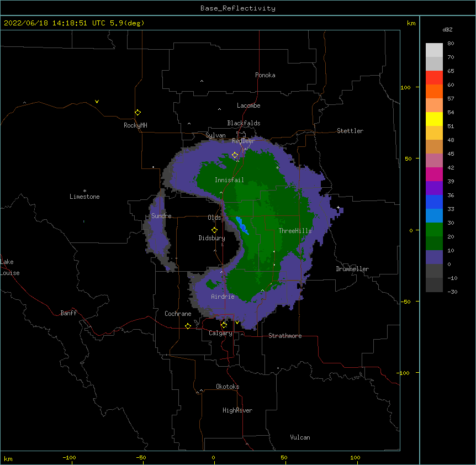The image size is (476, 465).
Task: Click the Ponoka city label
Action: point(265,75)
